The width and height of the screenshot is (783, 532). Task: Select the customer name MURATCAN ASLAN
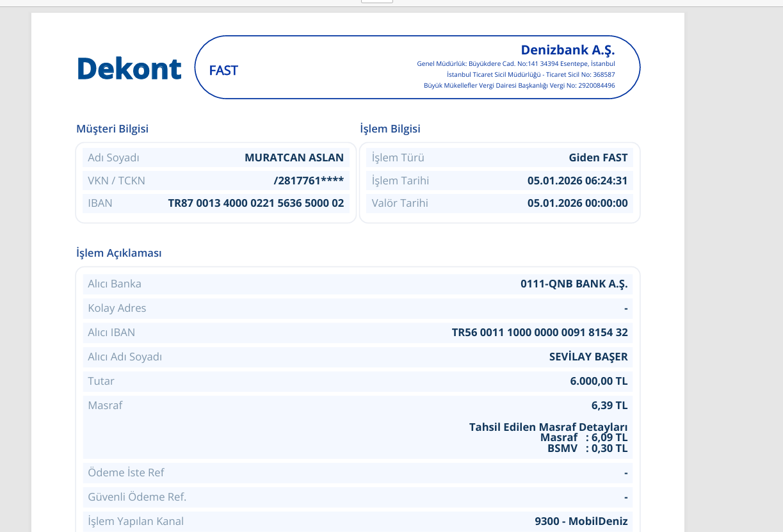point(294,157)
